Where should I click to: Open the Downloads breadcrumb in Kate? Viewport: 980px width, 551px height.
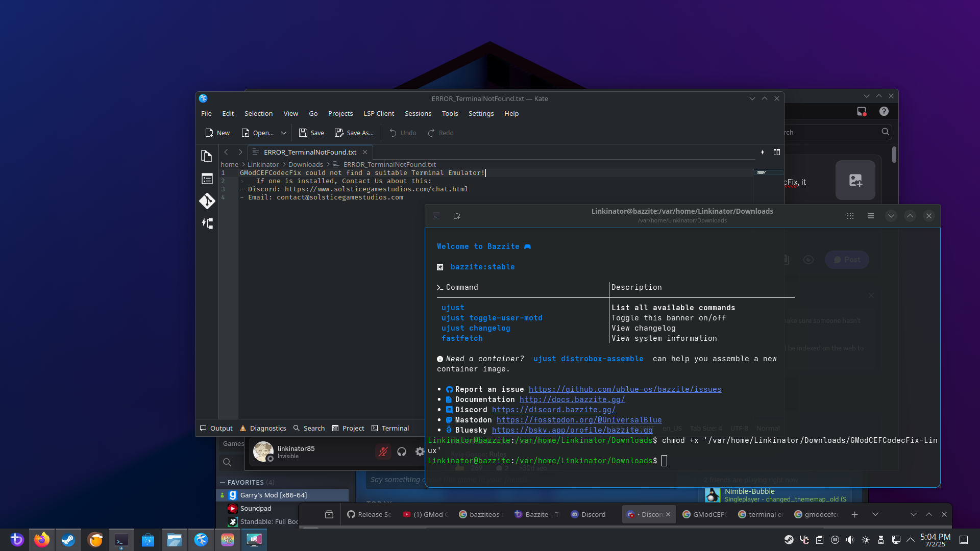tap(305, 164)
